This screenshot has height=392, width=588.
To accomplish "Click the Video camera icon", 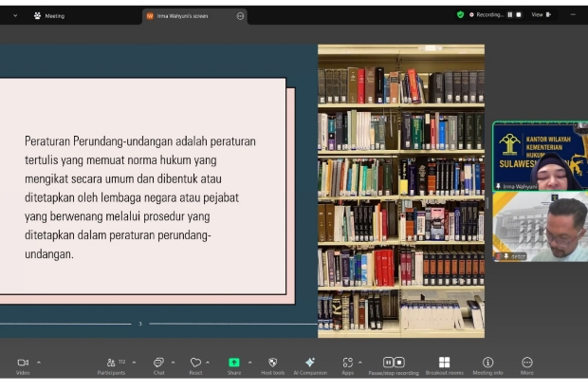I will (23, 363).
